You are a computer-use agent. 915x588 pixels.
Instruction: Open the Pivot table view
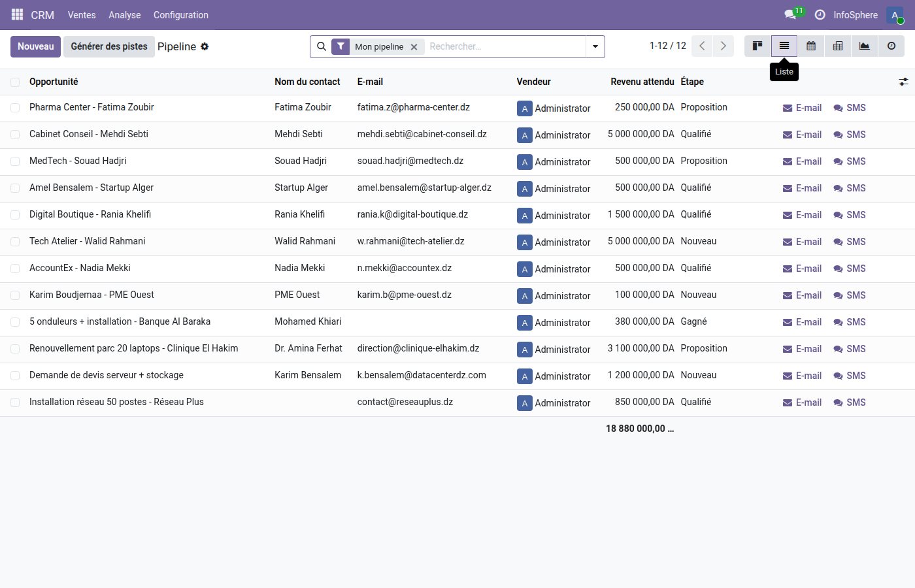click(x=838, y=46)
